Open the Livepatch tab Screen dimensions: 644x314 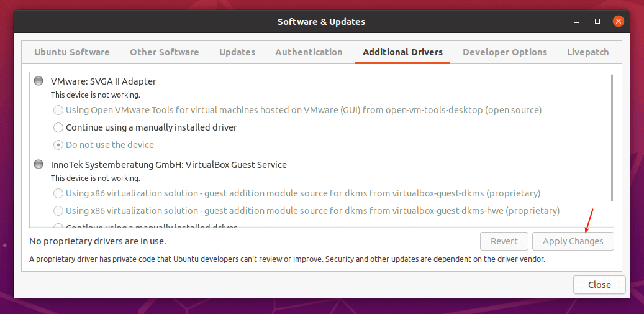587,52
